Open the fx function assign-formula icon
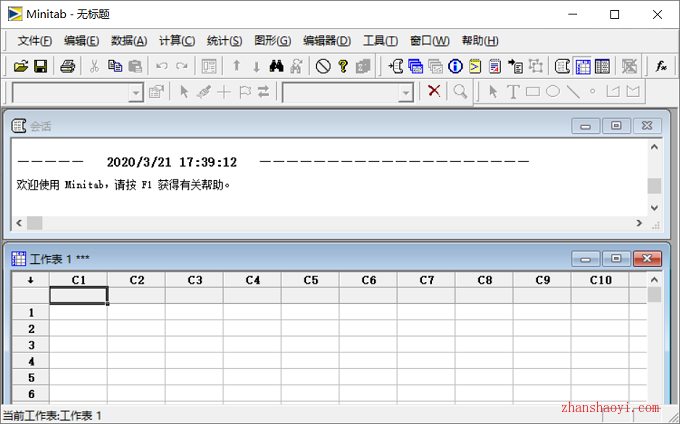 (661, 66)
